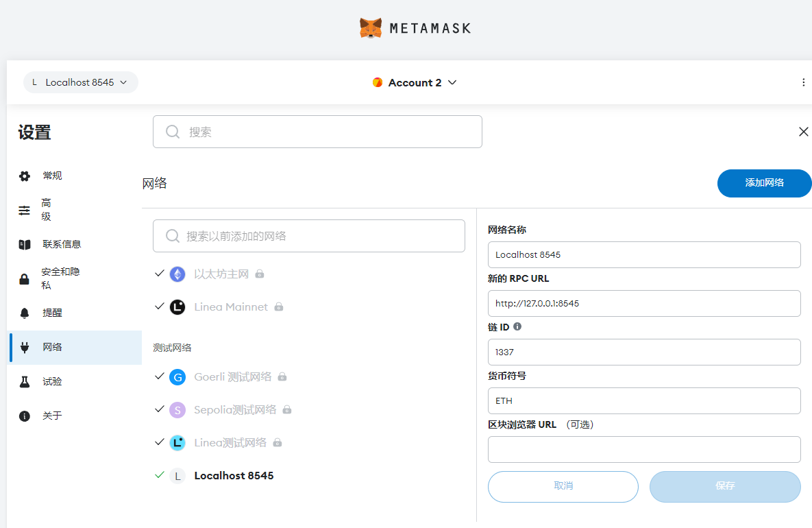
Task: Click the 添加网络 button
Action: click(x=764, y=183)
